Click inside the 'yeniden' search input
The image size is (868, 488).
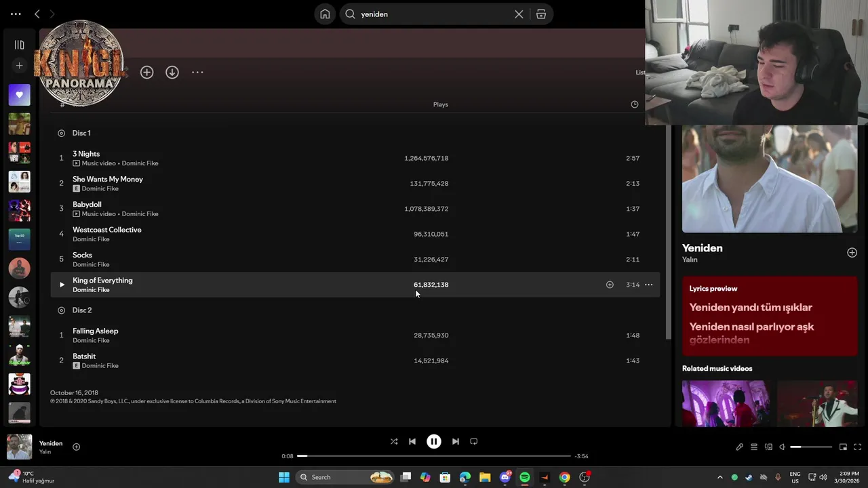(x=434, y=14)
